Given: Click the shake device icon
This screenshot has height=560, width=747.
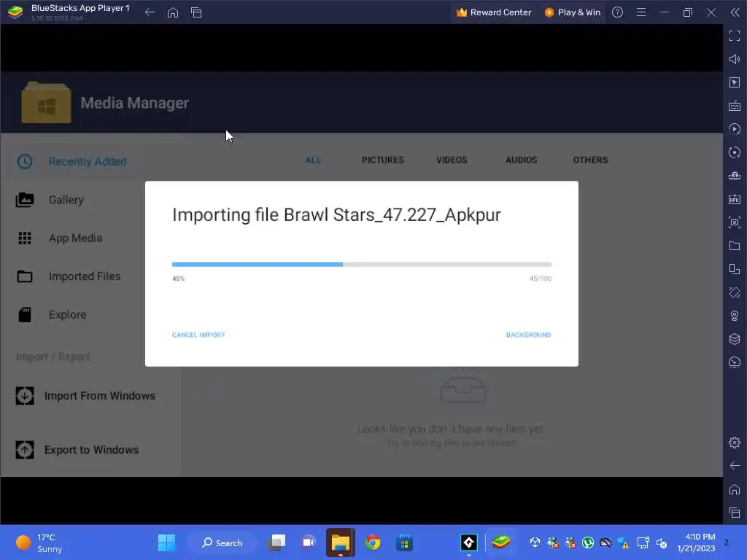Looking at the screenshot, I should [735, 292].
